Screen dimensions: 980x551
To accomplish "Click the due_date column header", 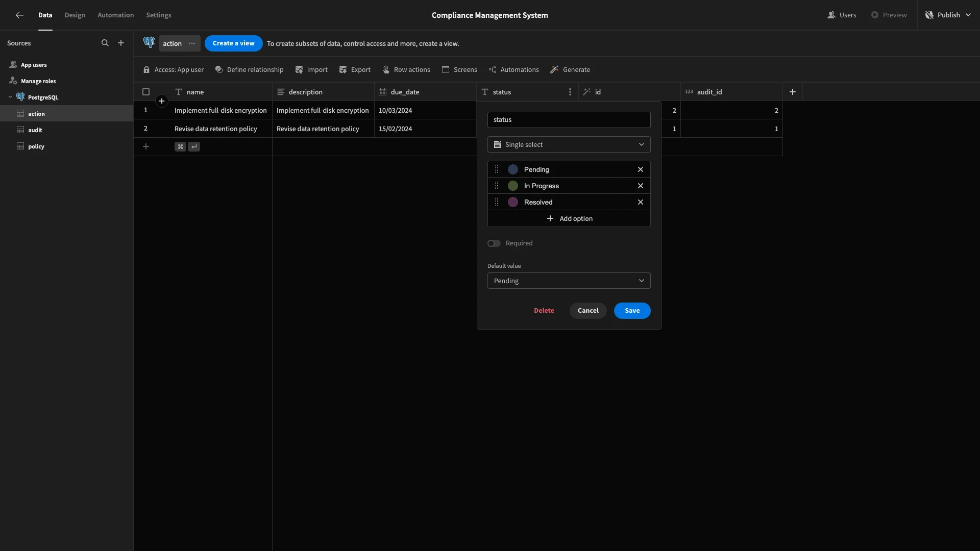I will pos(425,92).
